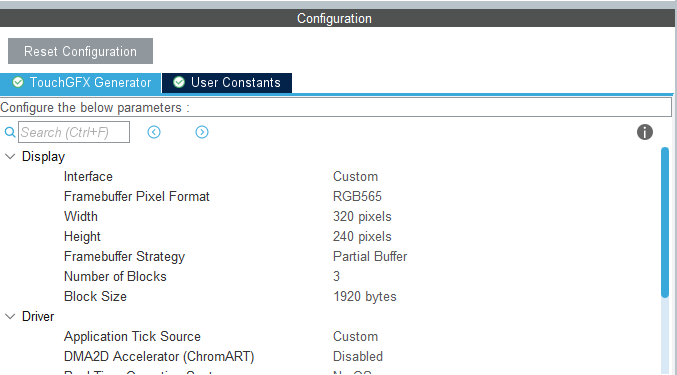This screenshot has width=677, height=375.
Task: Click the Reset Configuration button
Action: [80, 51]
